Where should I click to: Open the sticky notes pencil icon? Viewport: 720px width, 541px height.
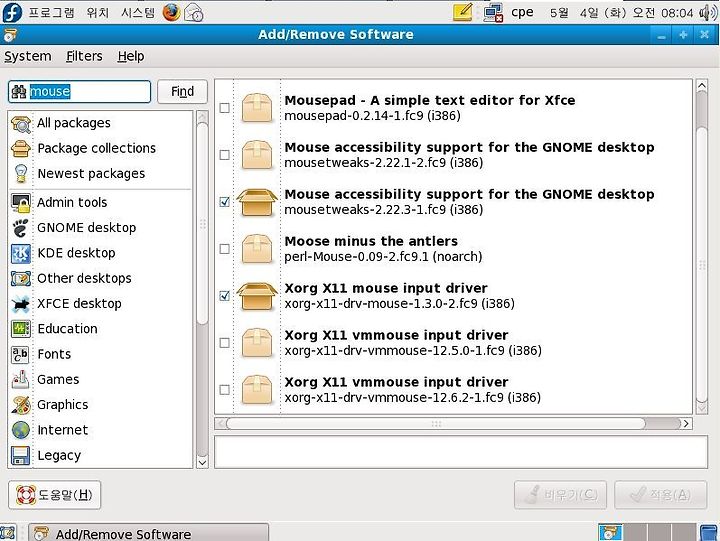tap(462, 12)
